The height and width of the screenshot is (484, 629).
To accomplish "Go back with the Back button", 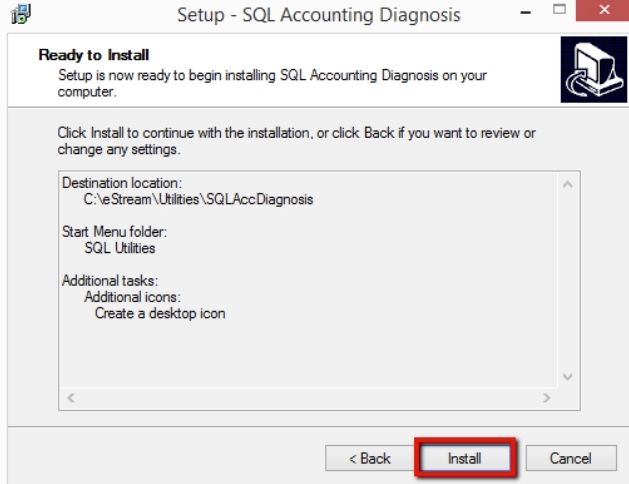I will point(369,458).
